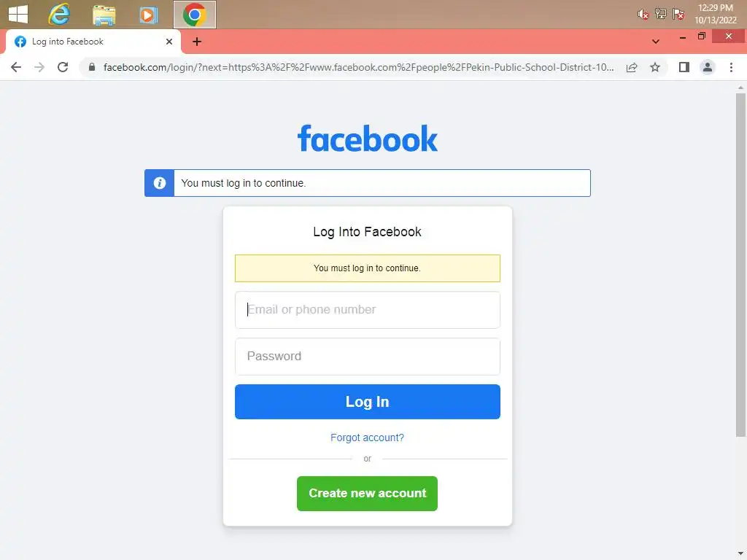Click into the Password field
Image resolution: width=747 pixels, height=560 pixels.
pyautogui.click(x=368, y=356)
